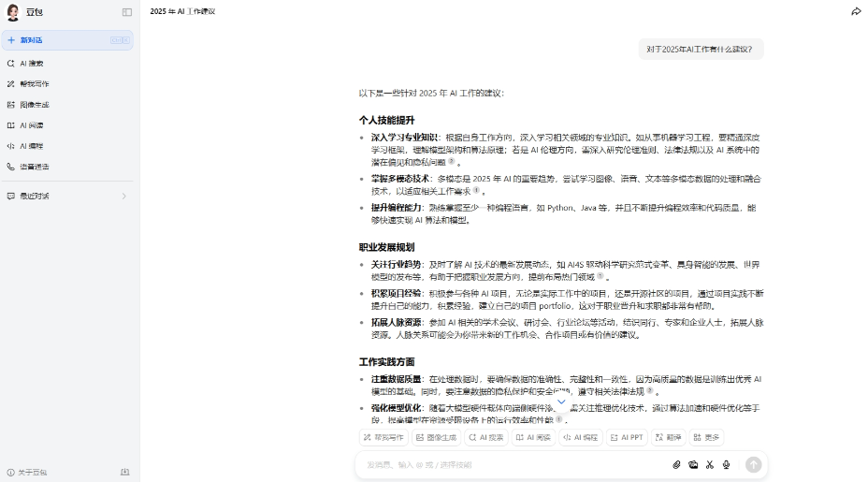Image resolution: width=868 pixels, height=482 pixels.
Task: Start a 新对话 conversation
Action: click(x=67, y=40)
